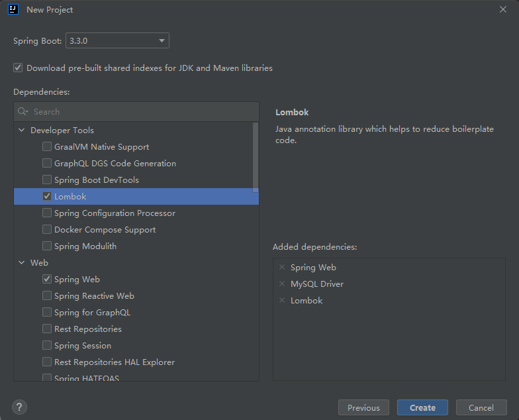The image size is (519, 420).
Task: Open the Spring Boot version dropdown
Action: (x=118, y=40)
